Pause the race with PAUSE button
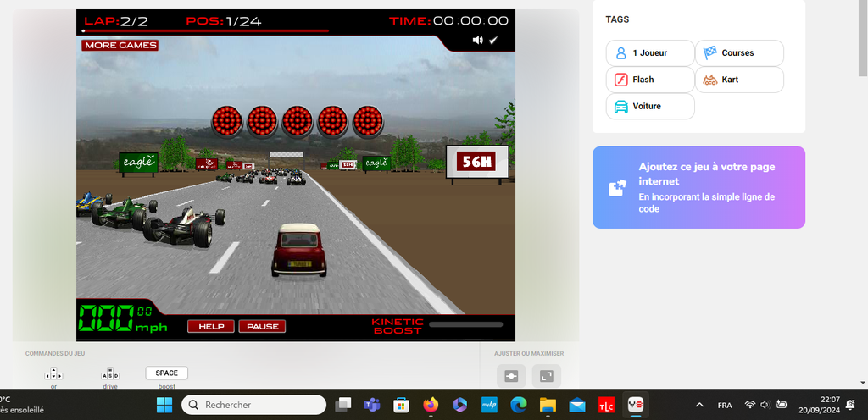 [x=262, y=326]
